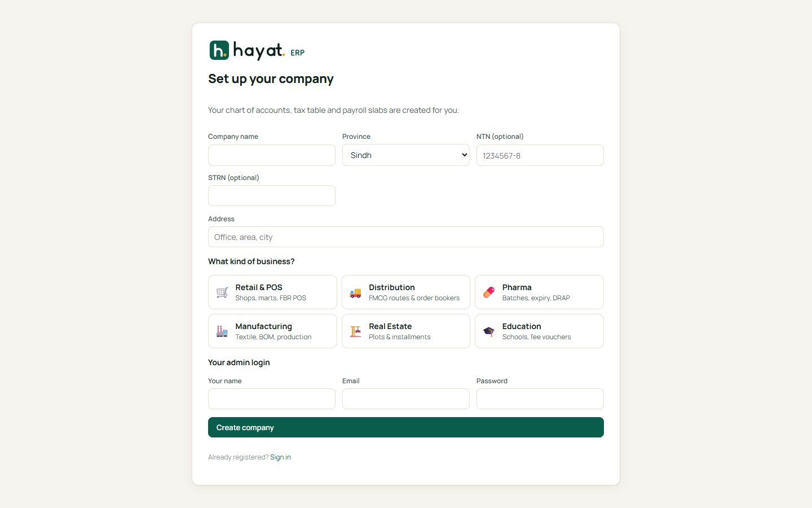The image size is (812, 508).
Task: Click the 'Already registered?' text
Action: click(x=238, y=457)
